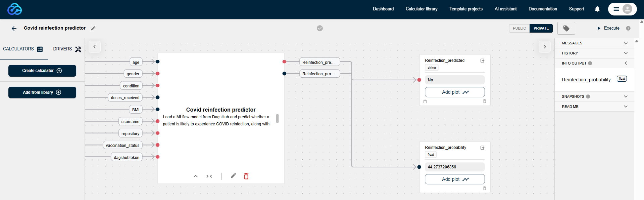644x200 pixels.
Task: Open the Reinfection_probability export icon
Action: 482,148
